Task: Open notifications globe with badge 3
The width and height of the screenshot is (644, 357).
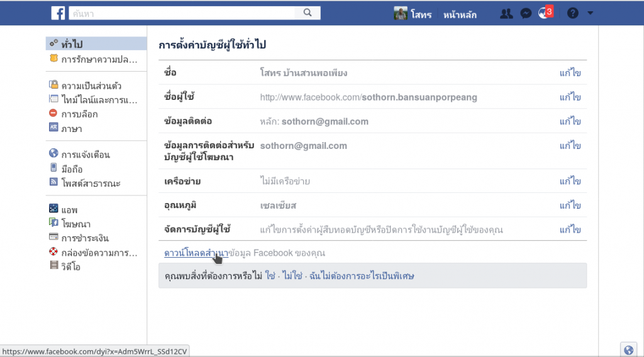Action: tap(545, 13)
